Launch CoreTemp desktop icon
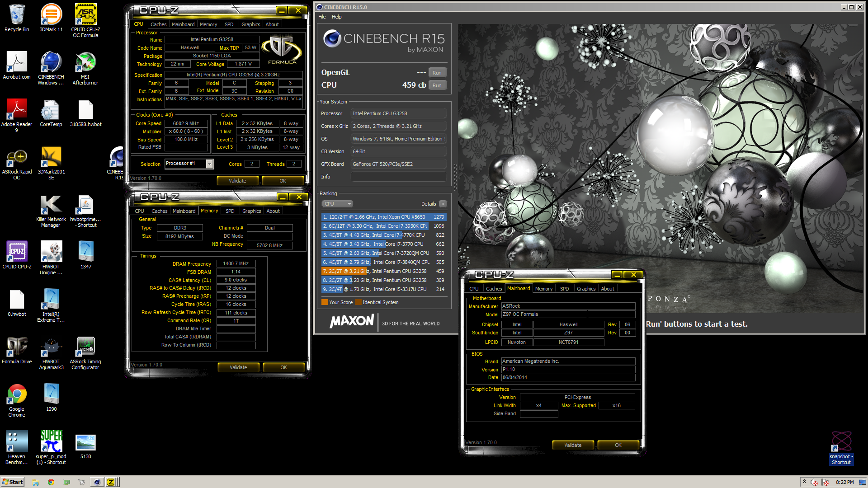Viewport: 868px width, 488px height. [51, 113]
